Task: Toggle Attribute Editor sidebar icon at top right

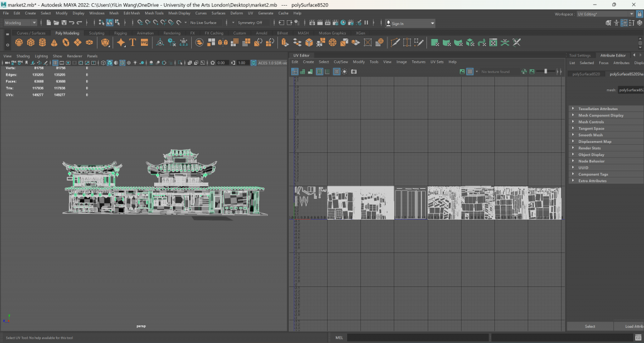Action: coord(625,23)
